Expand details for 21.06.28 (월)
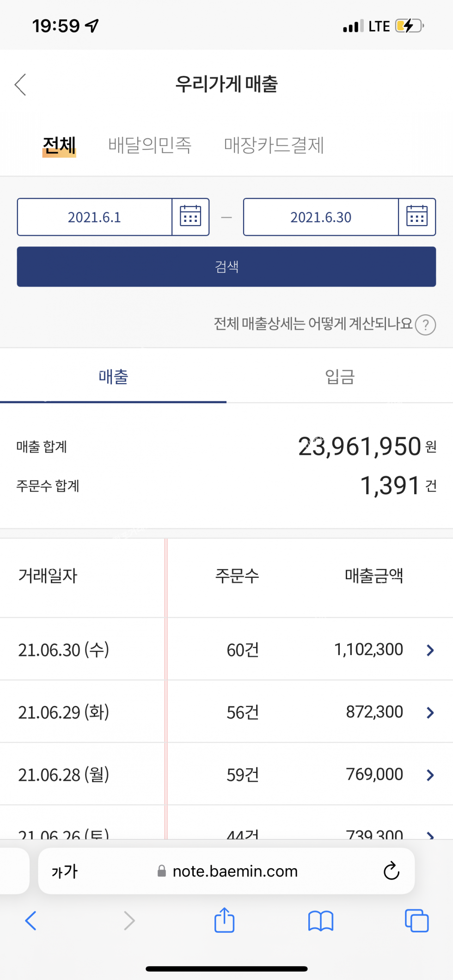Image resolution: width=453 pixels, height=980 pixels. [430, 775]
